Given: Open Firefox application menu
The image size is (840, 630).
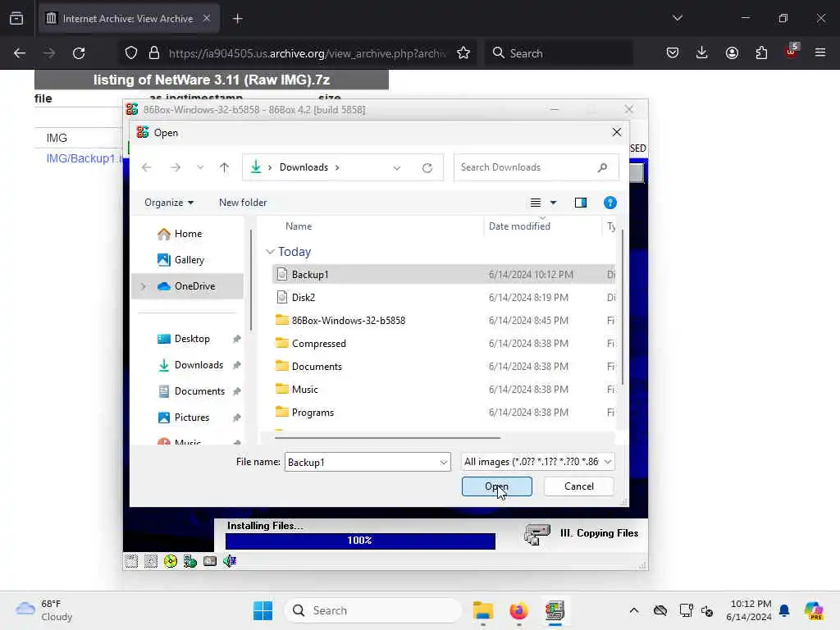Looking at the screenshot, I should (x=820, y=52).
